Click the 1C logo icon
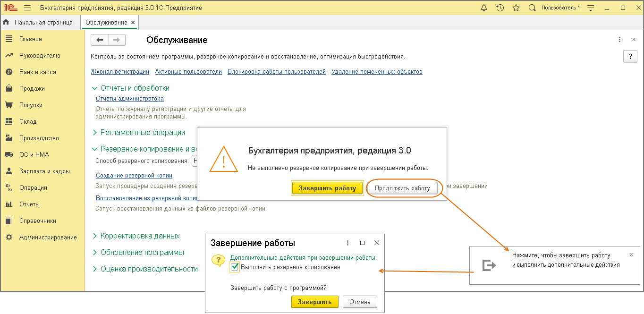Screen dimensions: 644x314 point(11,8)
